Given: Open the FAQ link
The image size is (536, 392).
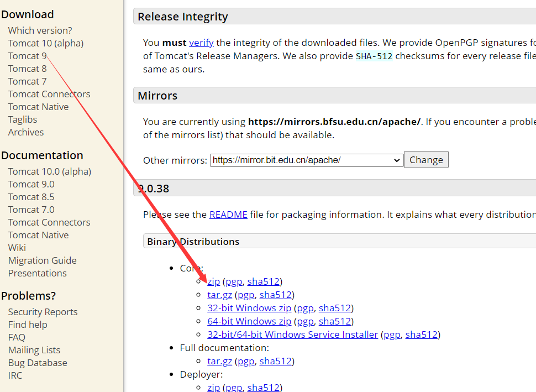Looking at the screenshot, I should point(17,337).
